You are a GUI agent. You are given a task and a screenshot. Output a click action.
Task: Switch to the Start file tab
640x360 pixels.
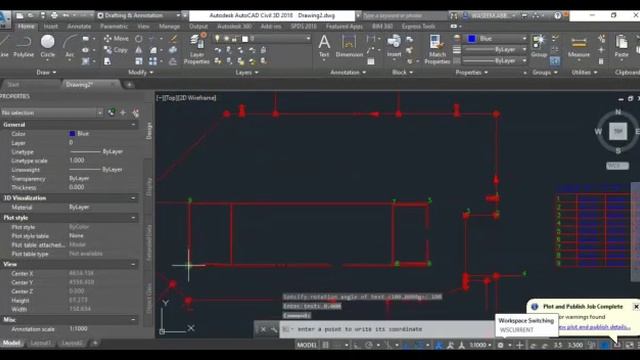click(13, 84)
